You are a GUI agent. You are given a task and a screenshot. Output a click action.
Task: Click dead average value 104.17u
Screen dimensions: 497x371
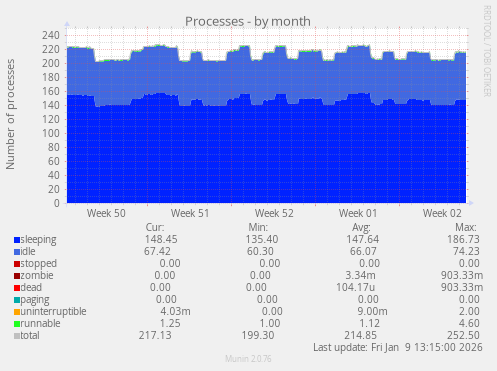coord(355,287)
